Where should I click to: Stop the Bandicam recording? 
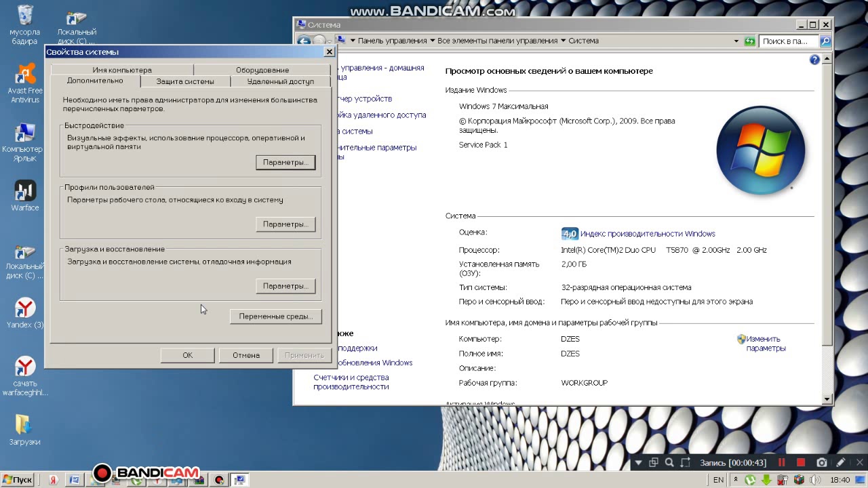coord(801,462)
